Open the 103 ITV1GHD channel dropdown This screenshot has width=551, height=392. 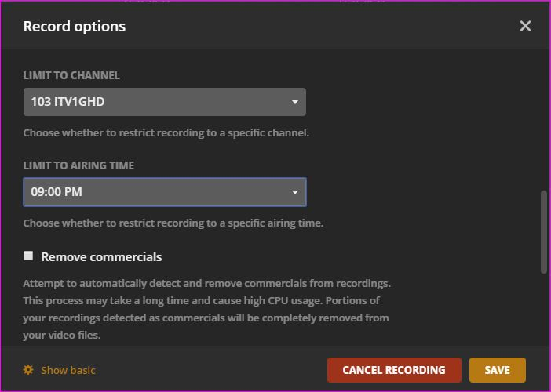coord(157,102)
